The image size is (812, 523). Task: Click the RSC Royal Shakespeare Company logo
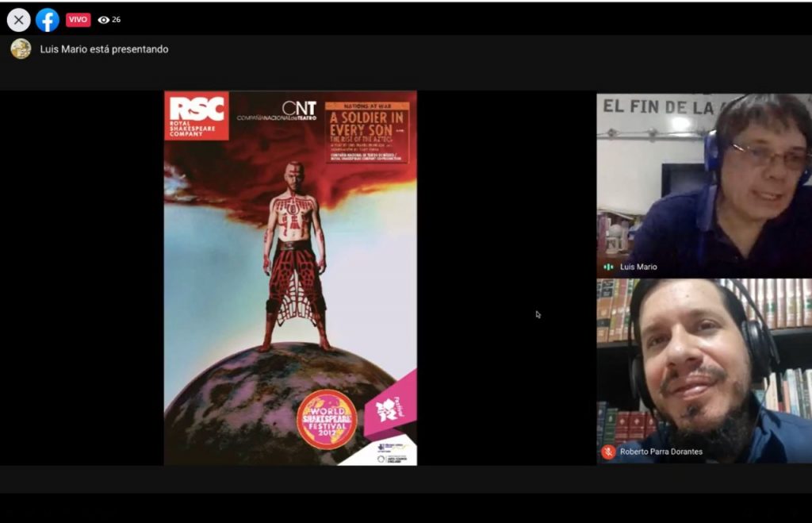click(x=196, y=115)
